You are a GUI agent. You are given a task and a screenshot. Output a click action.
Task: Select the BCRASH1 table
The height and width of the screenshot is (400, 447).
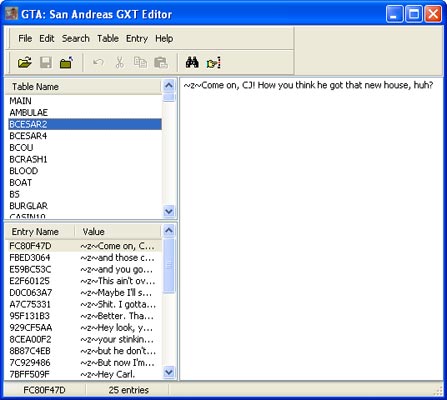(85, 159)
